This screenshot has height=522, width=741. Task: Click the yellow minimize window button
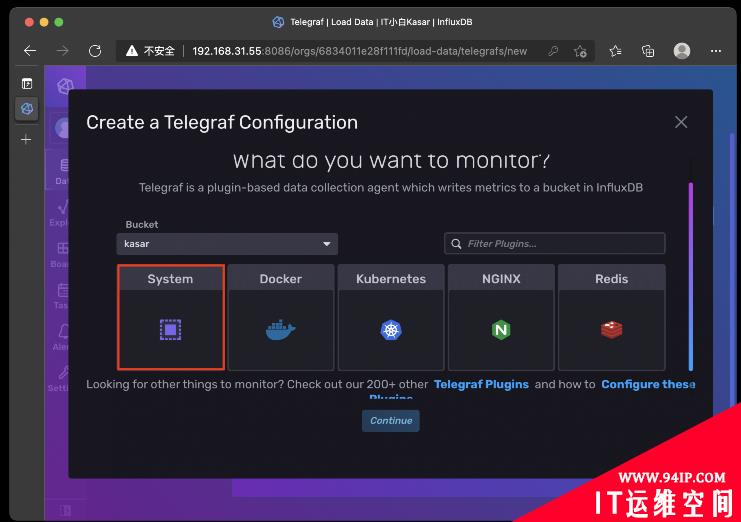44,22
